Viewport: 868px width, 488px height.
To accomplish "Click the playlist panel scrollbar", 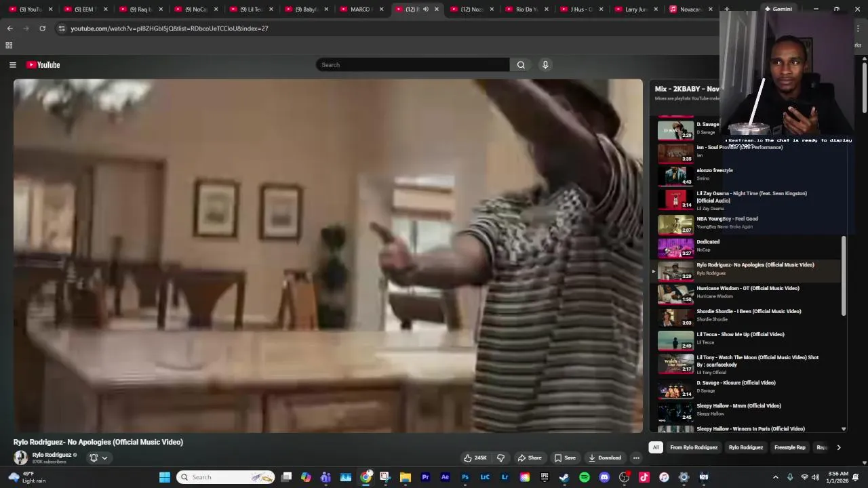I will (x=844, y=276).
